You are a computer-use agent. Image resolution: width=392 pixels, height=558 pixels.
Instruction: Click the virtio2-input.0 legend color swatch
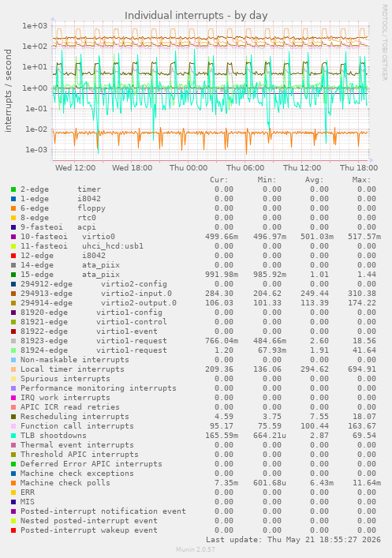[x=13, y=294]
